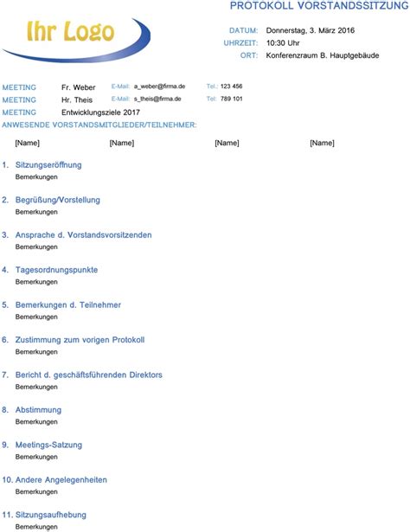Select the heading Begrüßung/Vorstellung
The width and height of the screenshot is (410, 532).
pos(58,200)
